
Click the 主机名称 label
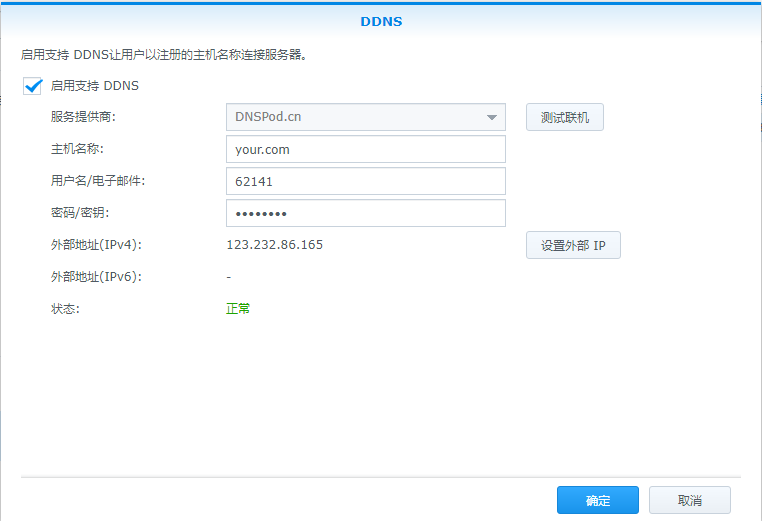[x=77, y=149]
